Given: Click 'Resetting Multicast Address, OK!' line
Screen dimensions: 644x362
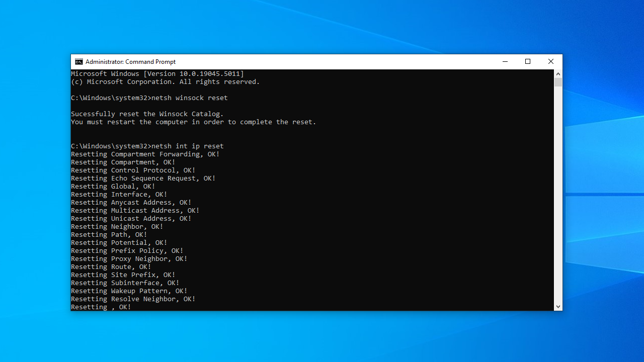Looking at the screenshot, I should 135,211.
